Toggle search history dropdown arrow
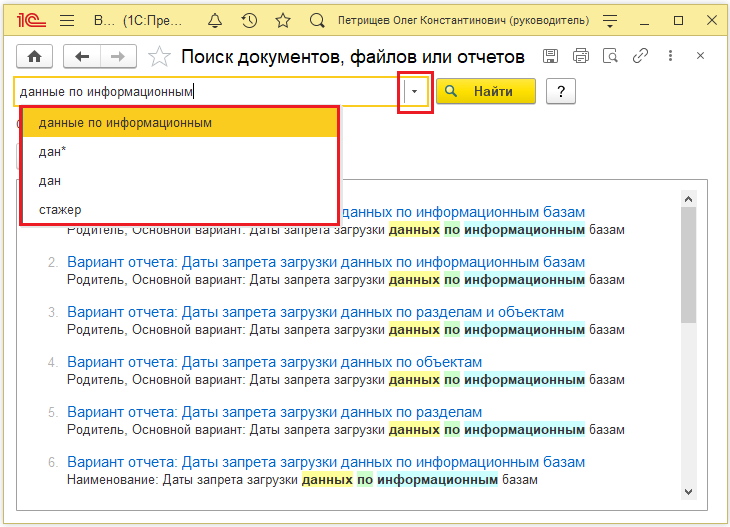730x527 pixels. point(414,92)
